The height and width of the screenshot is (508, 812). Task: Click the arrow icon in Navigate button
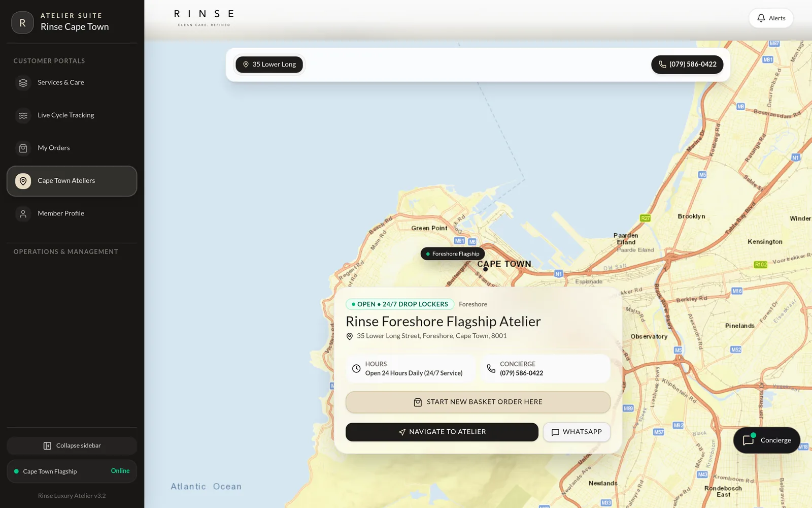tap(402, 432)
